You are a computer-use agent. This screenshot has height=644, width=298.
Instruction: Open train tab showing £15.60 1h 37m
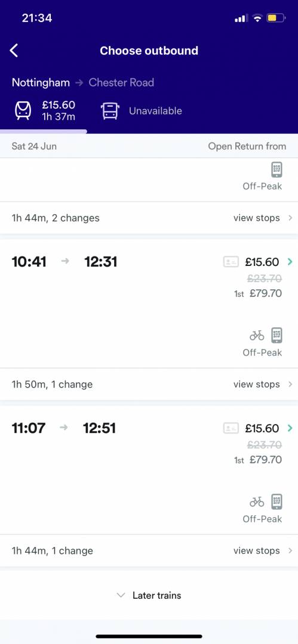pos(45,111)
